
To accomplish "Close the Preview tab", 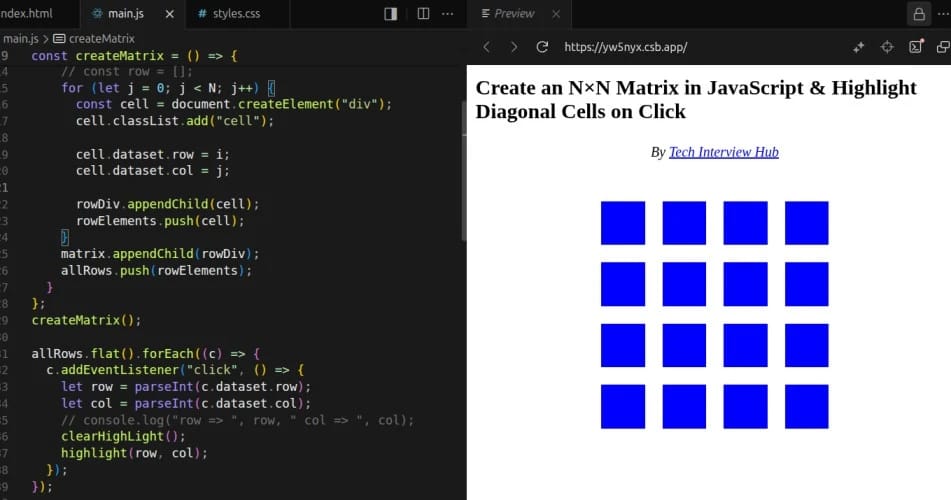I will pyautogui.click(x=556, y=13).
